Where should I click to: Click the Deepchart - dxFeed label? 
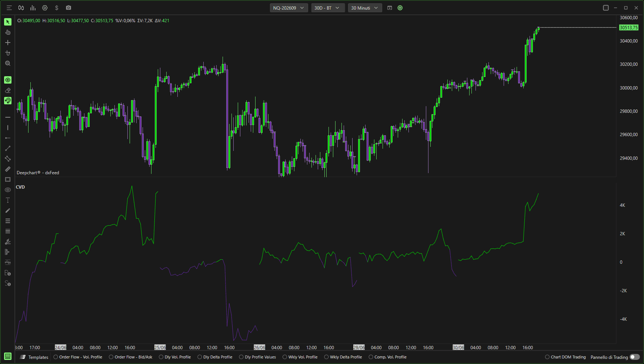38,173
